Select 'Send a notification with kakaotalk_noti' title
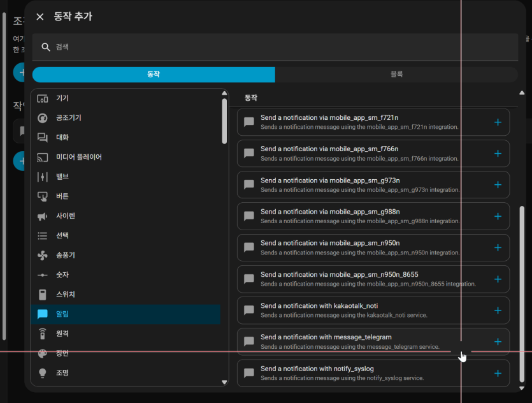 click(x=319, y=306)
